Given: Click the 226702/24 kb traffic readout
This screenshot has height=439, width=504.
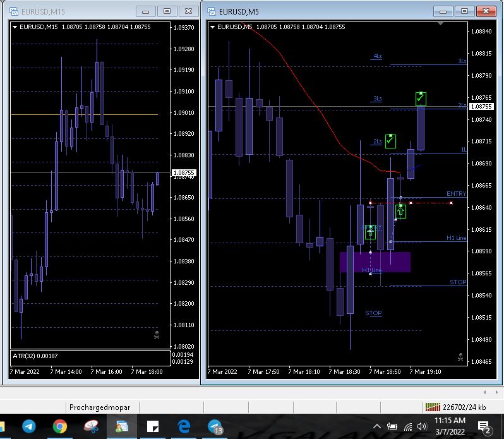Looking at the screenshot, I should pos(464,407).
